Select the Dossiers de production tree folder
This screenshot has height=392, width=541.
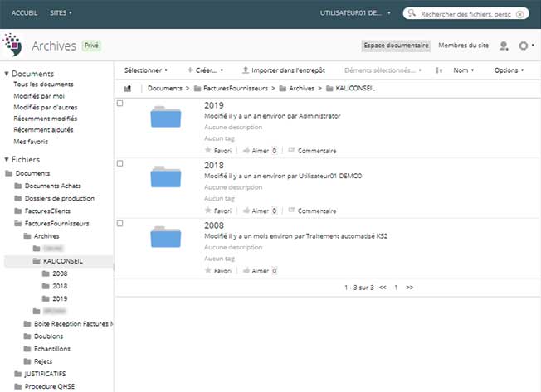click(x=60, y=198)
